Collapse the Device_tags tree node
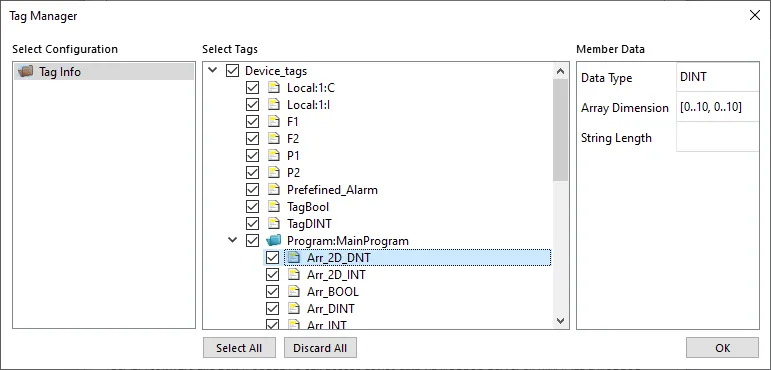This screenshot has width=771, height=370. (x=212, y=70)
